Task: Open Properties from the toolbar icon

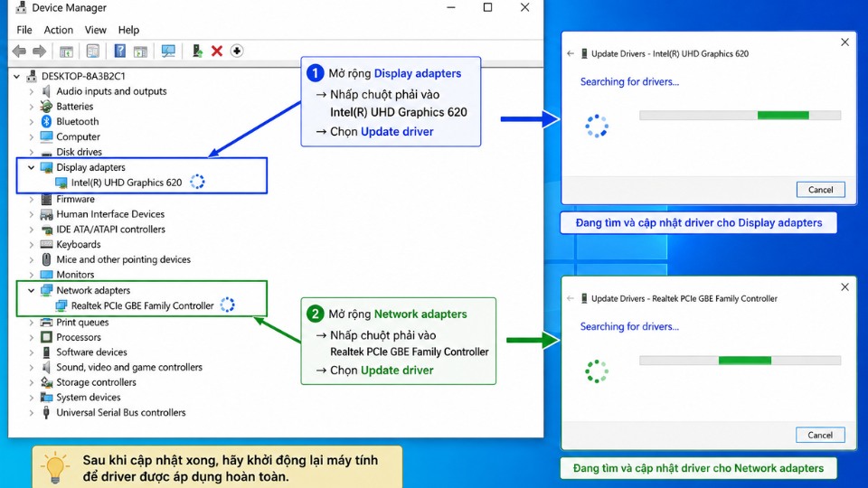Action: click(x=92, y=52)
